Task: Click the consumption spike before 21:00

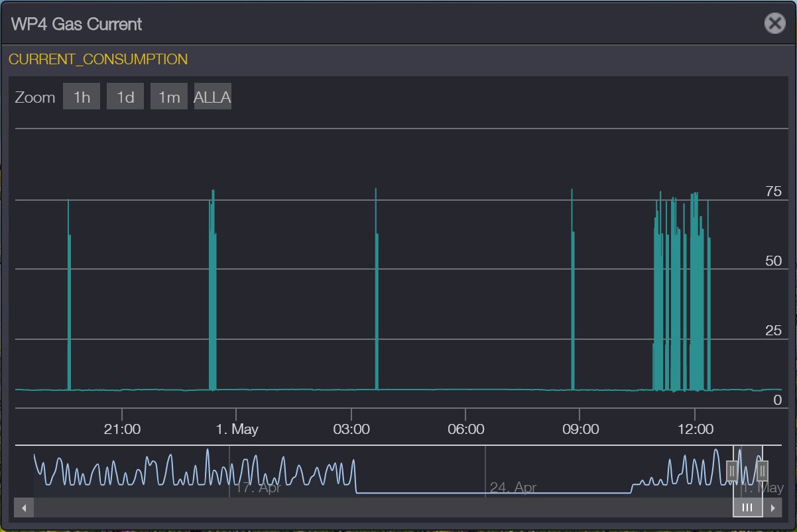Action: click(x=68, y=298)
